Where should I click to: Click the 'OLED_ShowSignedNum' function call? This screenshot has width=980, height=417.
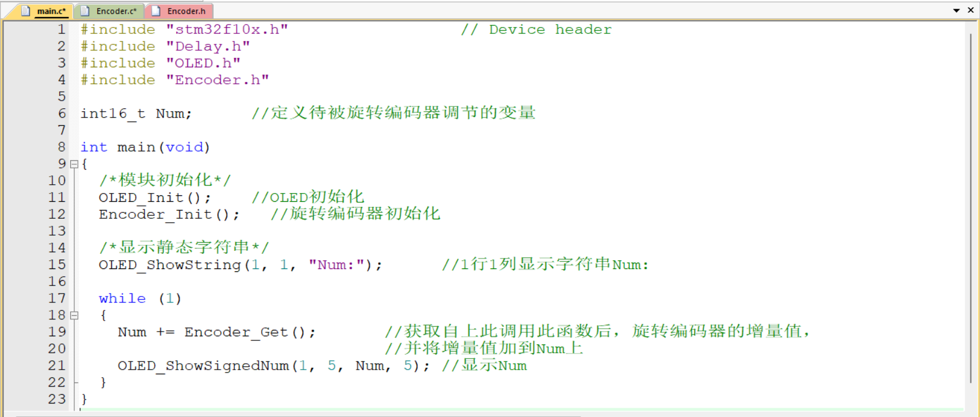(203, 366)
